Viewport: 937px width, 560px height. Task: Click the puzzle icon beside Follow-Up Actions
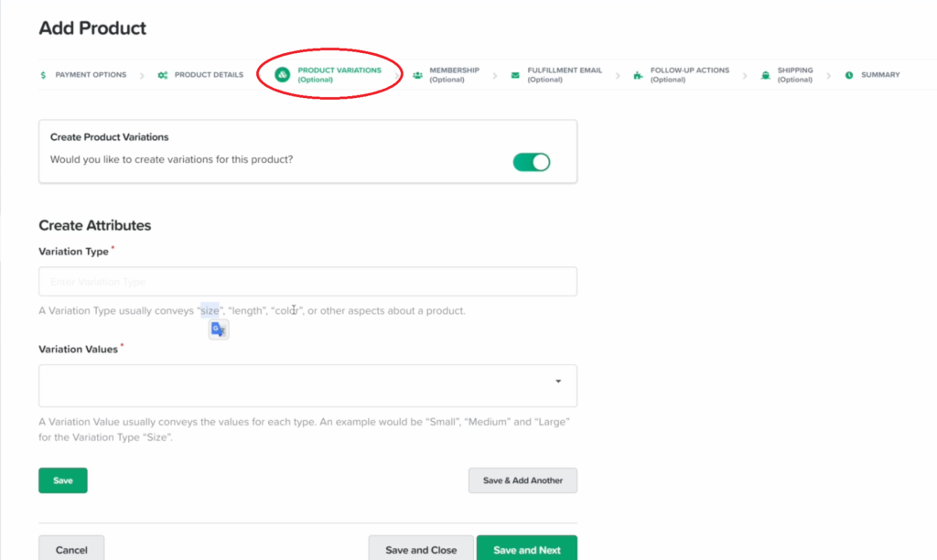point(638,75)
